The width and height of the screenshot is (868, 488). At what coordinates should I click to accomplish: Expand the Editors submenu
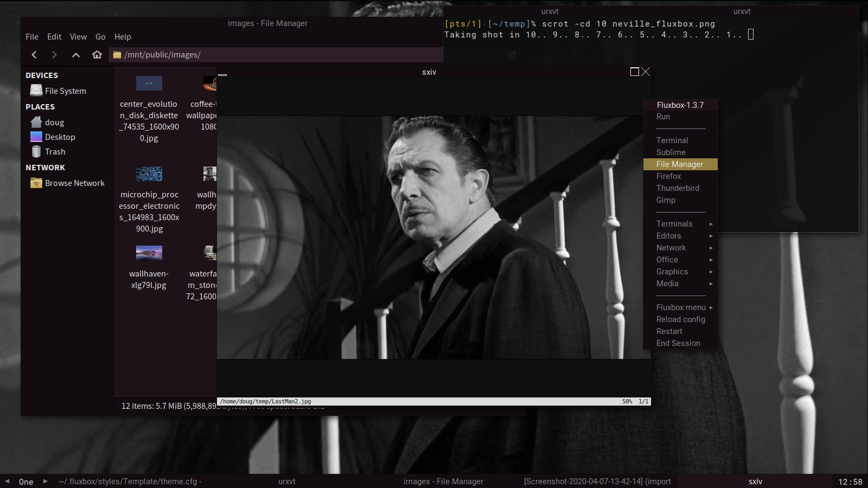coord(680,236)
